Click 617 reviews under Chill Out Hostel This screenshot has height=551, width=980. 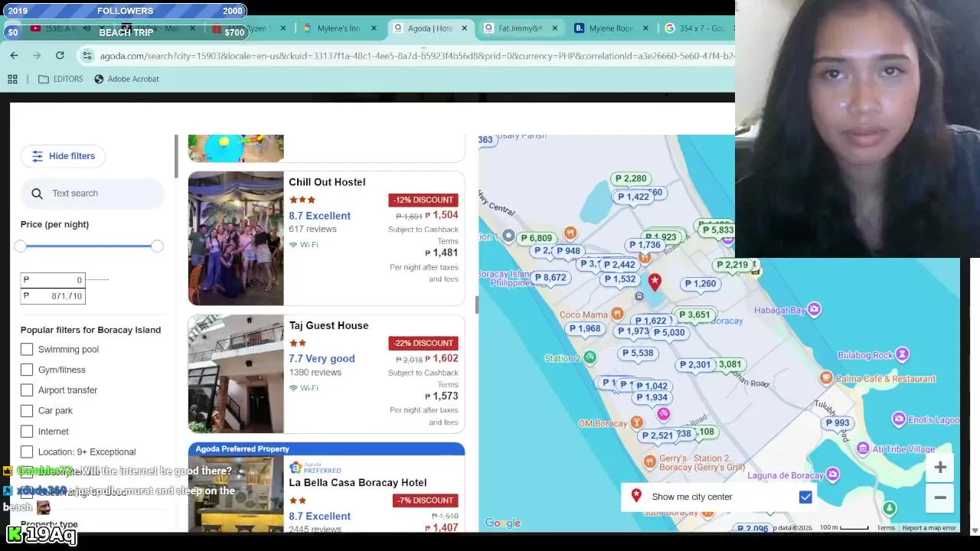click(312, 229)
